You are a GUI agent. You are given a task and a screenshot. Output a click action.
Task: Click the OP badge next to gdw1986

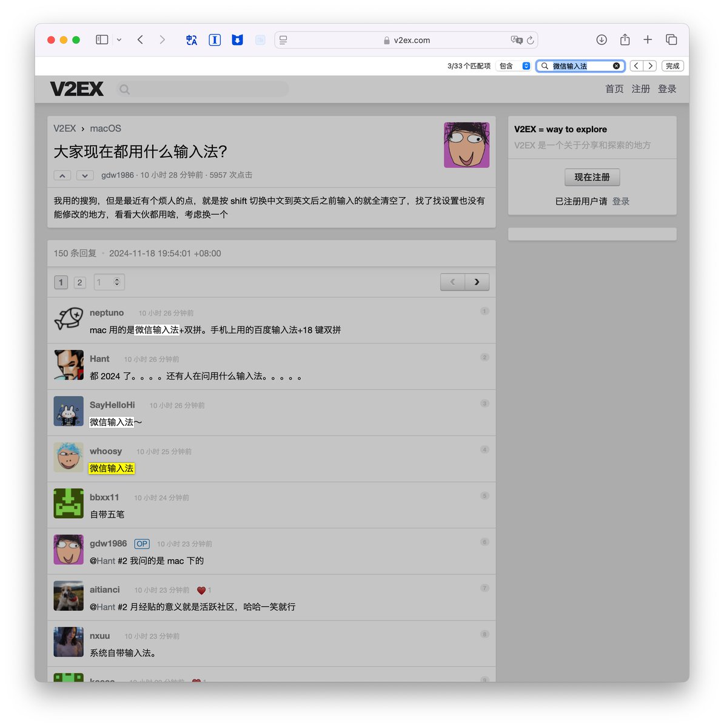pyautogui.click(x=142, y=544)
